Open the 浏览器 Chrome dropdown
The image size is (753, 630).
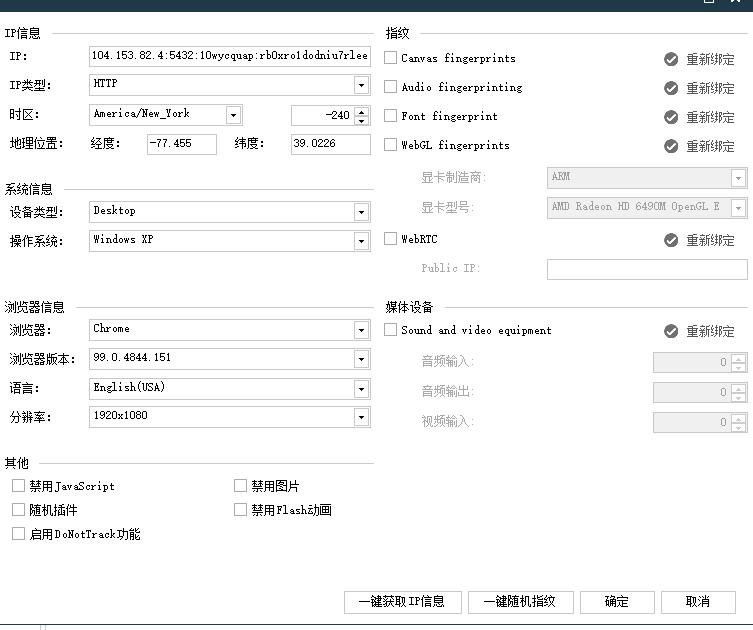(x=361, y=330)
